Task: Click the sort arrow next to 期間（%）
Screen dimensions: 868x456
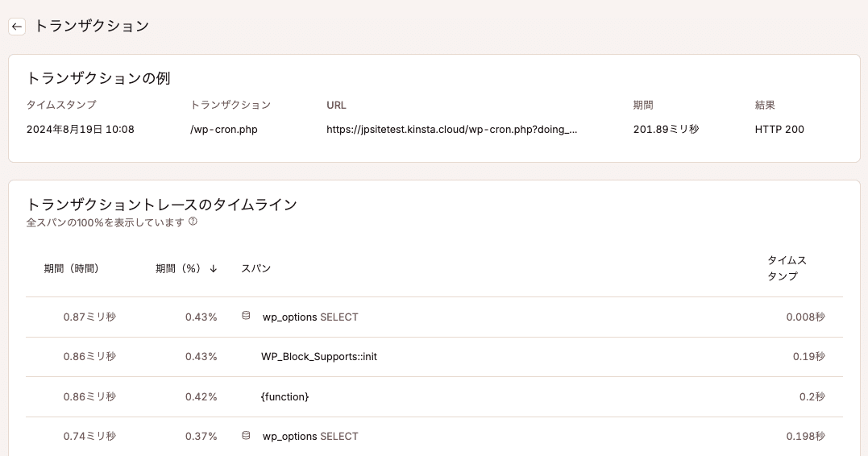Action: pos(214,268)
